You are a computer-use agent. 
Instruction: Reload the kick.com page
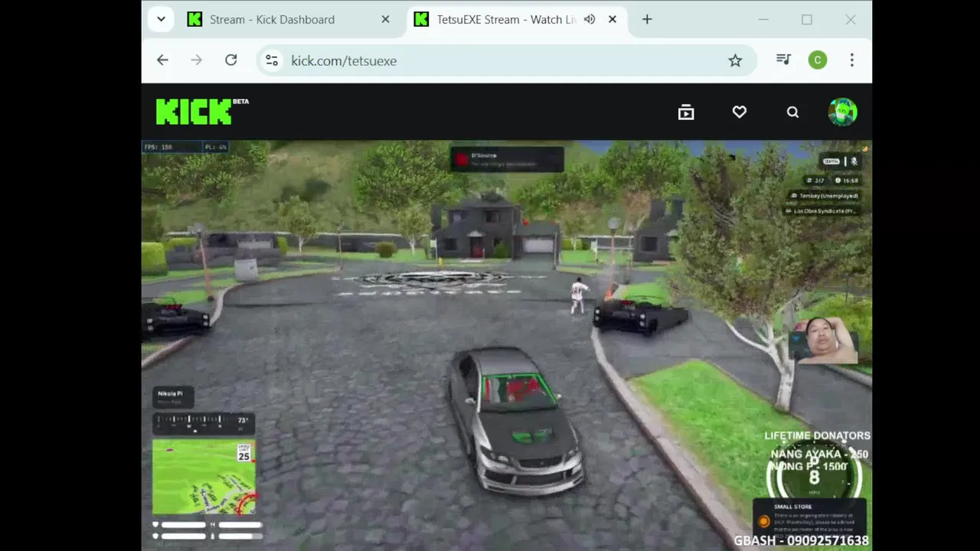[x=230, y=60]
